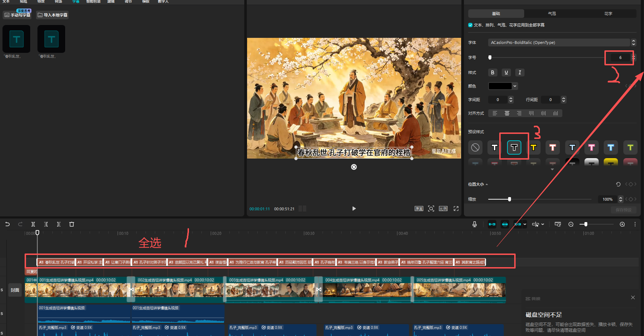Screen dimensions: 644x336
Task: Click the font size input field showing 6
Action: point(620,57)
